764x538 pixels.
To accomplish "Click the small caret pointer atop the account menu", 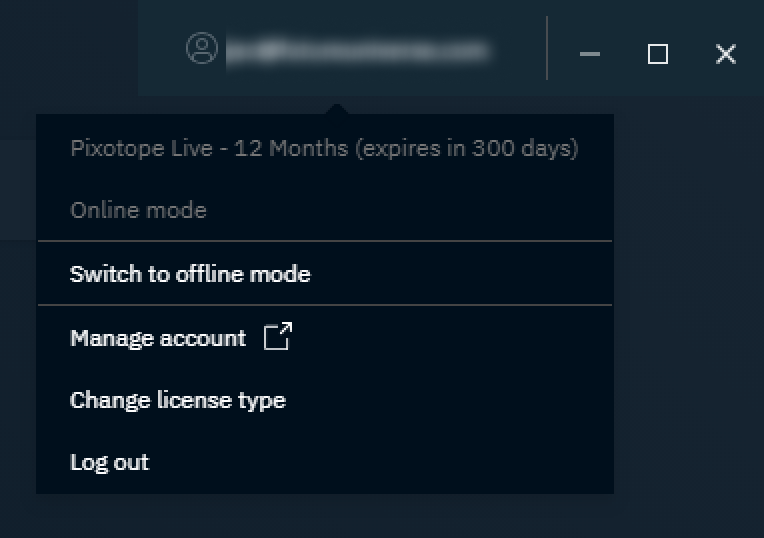I will pyautogui.click(x=338, y=108).
